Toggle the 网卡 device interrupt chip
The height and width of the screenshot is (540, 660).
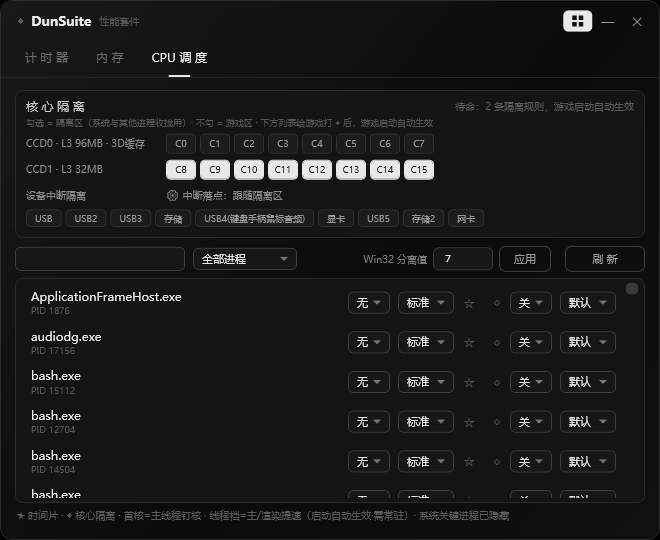click(466, 218)
